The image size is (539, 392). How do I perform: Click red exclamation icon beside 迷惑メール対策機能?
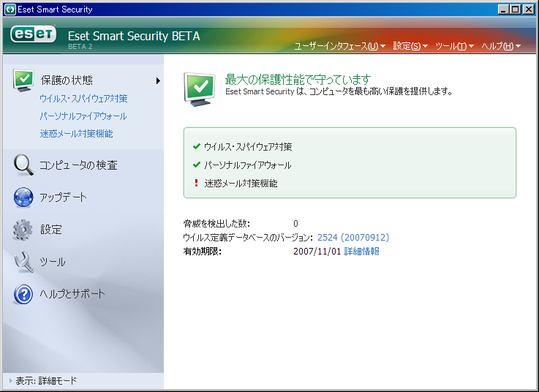click(x=196, y=183)
